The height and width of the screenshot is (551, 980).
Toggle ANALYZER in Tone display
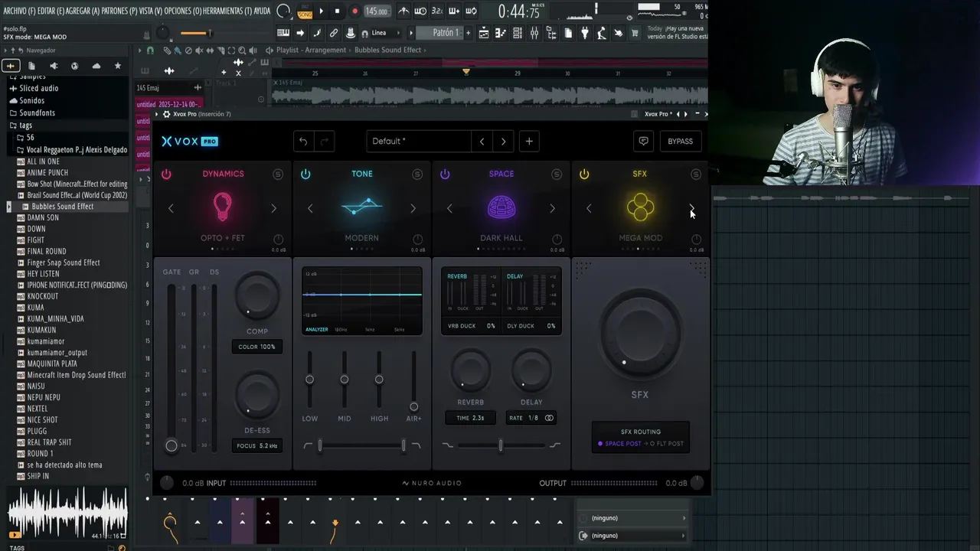click(317, 330)
